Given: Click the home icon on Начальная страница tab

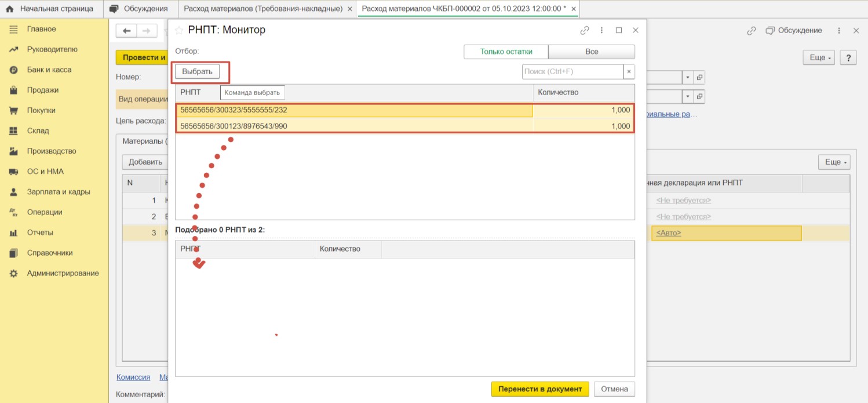Looking at the screenshot, I should tap(9, 9).
